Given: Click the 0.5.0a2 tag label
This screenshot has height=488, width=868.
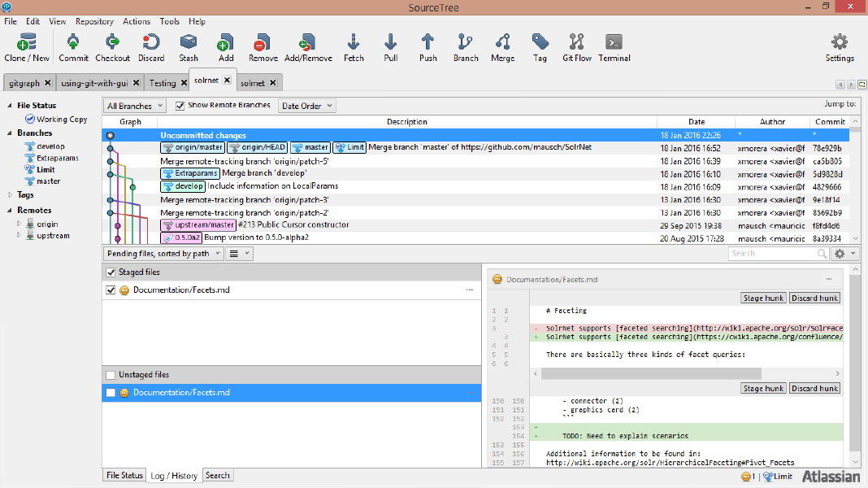Looking at the screenshot, I should (x=181, y=237).
